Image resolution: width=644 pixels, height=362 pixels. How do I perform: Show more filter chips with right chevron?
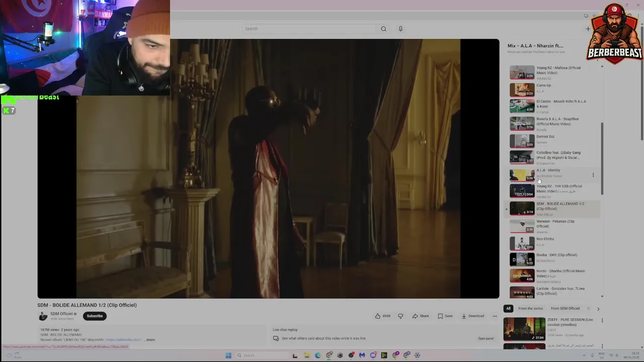(598, 308)
